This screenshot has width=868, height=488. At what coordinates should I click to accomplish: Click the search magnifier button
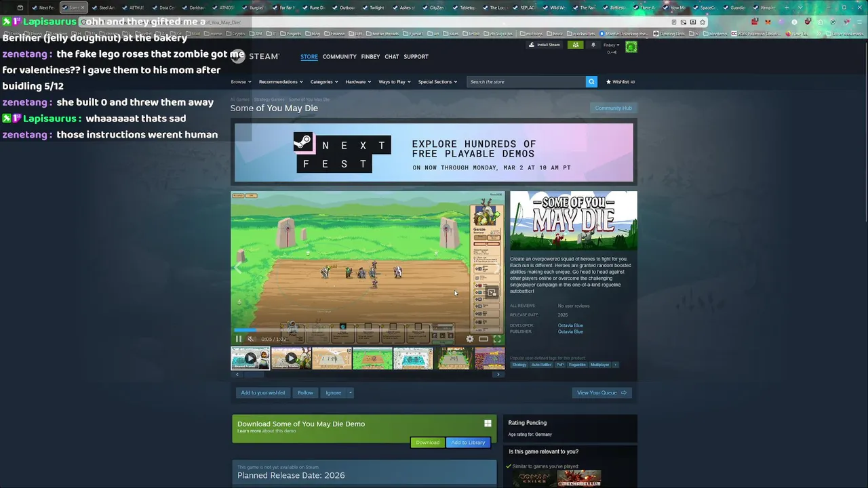coord(591,81)
